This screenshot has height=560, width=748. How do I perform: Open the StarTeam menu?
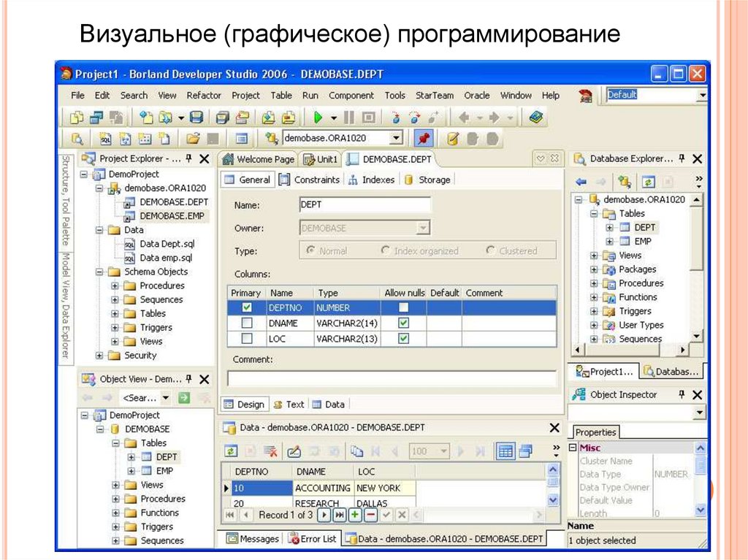tap(434, 96)
